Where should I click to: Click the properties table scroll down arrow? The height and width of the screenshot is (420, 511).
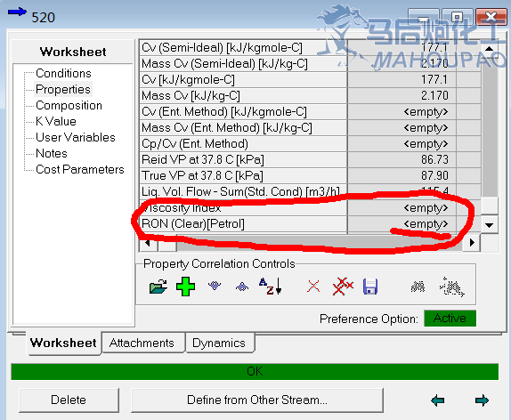(489, 225)
